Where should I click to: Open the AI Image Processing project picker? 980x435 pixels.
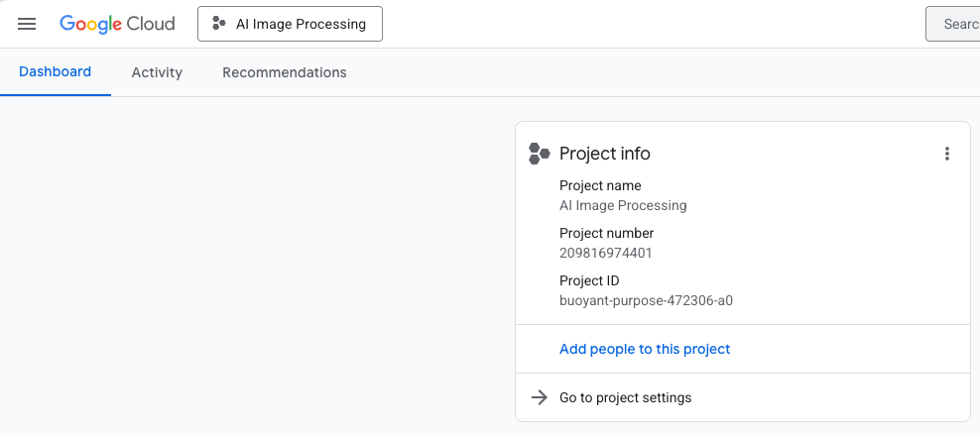(x=290, y=24)
